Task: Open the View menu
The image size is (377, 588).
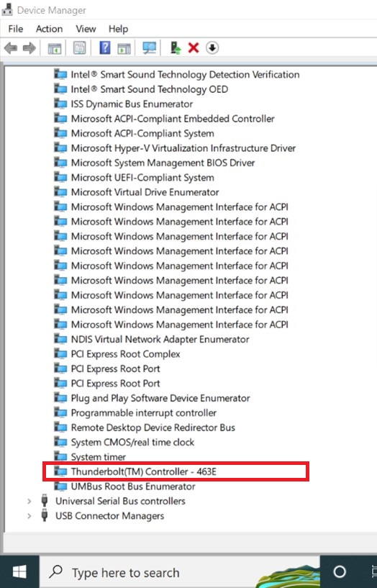Action: [x=86, y=29]
